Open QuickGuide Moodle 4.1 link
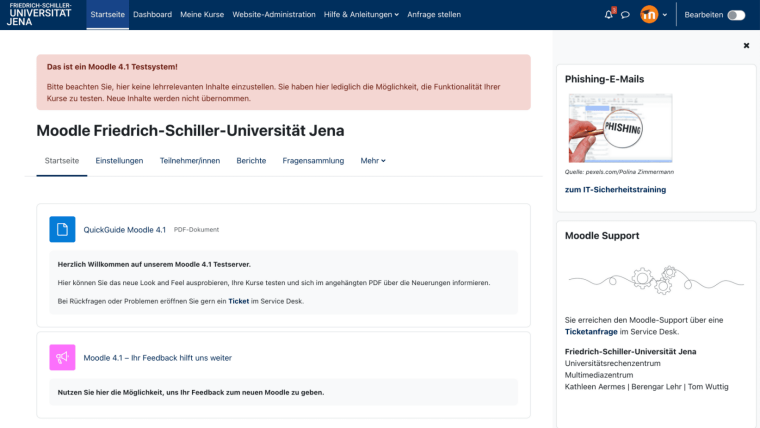 125,230
